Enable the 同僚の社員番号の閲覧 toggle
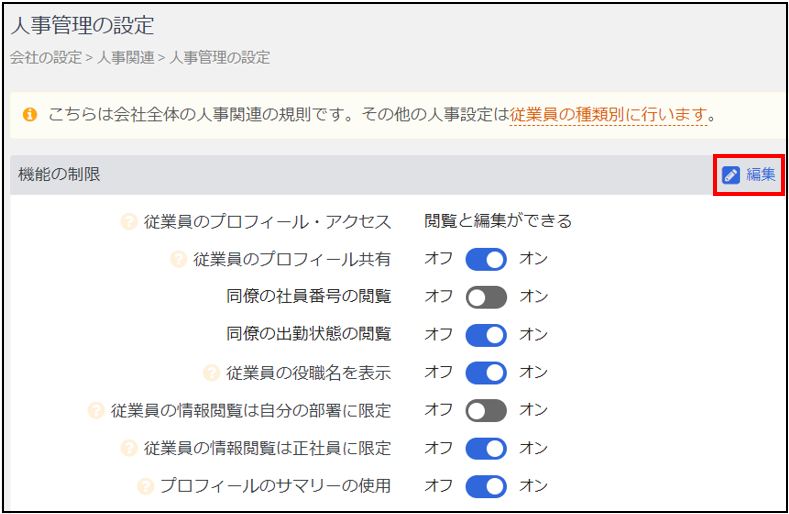Viewport: 789px width, 514px height. coord(486,297)
